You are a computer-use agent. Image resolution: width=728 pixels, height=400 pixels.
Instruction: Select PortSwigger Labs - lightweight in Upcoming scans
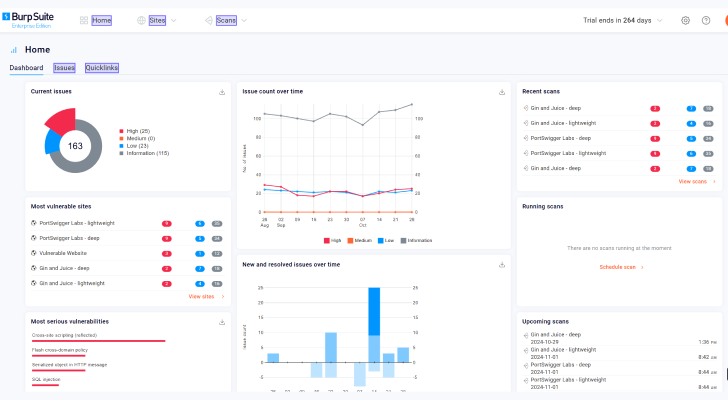(x=619, y=383)
